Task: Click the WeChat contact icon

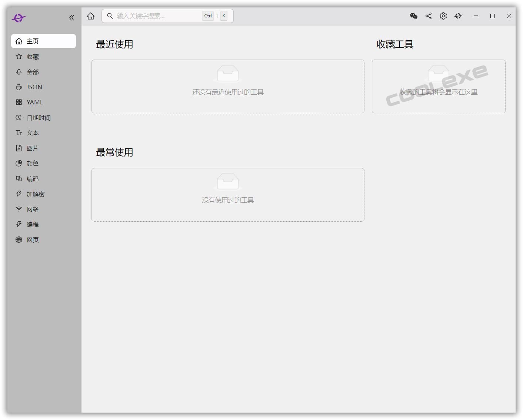Action: click(413, 16)
